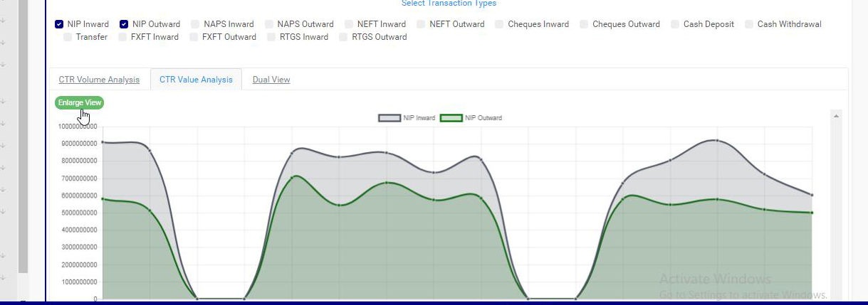This screenshot has width=868, height=305.
Task: Click the chart scrollbar up arrow
Action: [x=837, y=115]
